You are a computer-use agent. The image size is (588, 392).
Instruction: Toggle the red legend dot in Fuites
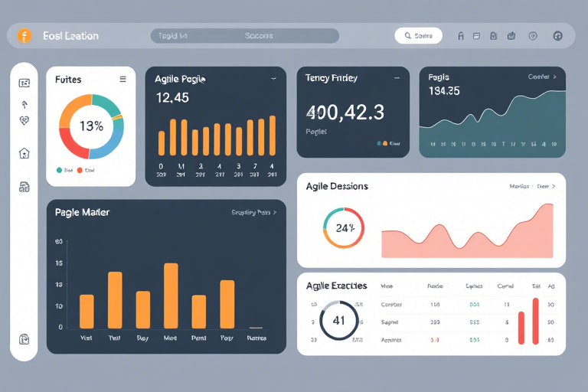click(x=80, y=170)
